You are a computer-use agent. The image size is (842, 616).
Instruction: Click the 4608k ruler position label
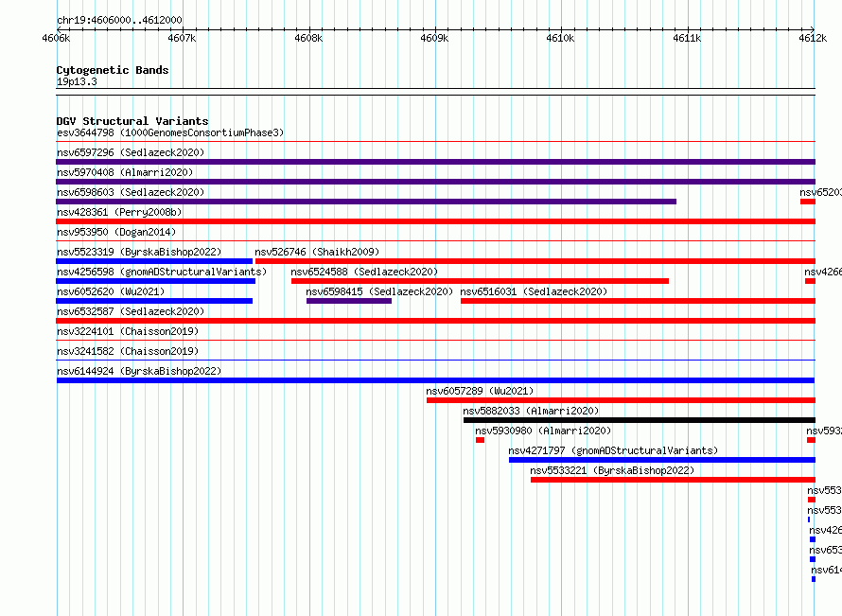(x=308, y=38)
